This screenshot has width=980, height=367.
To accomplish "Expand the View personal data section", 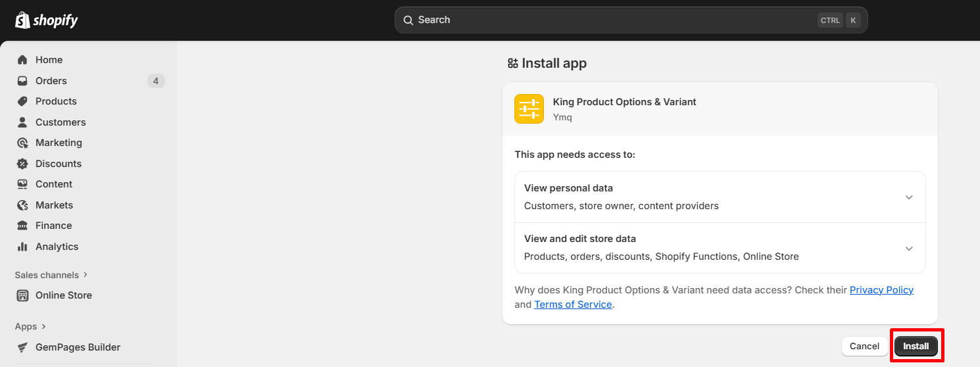I will (x=909, y=197).
